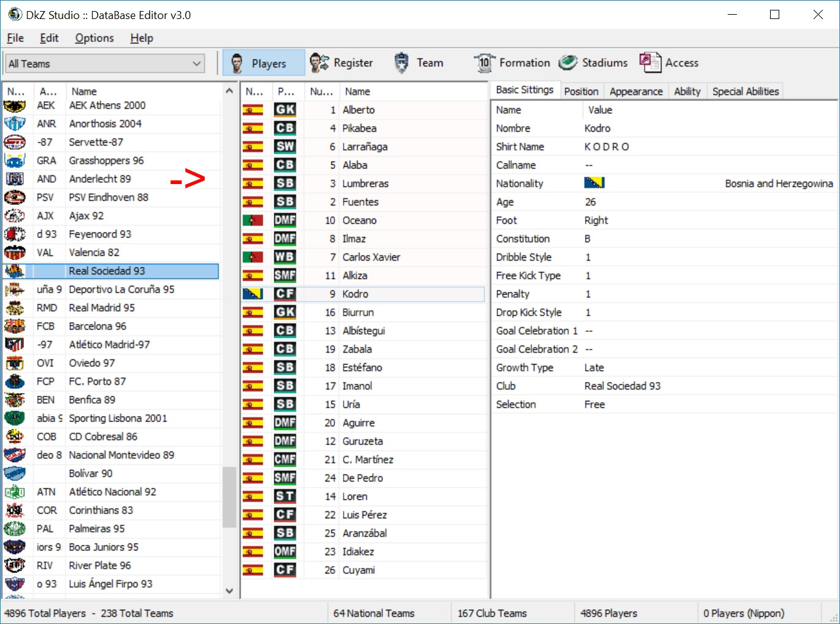Select team Atlético Madrid-97
The height and width of the screenshot is (624, 840).
coord(109,345)
